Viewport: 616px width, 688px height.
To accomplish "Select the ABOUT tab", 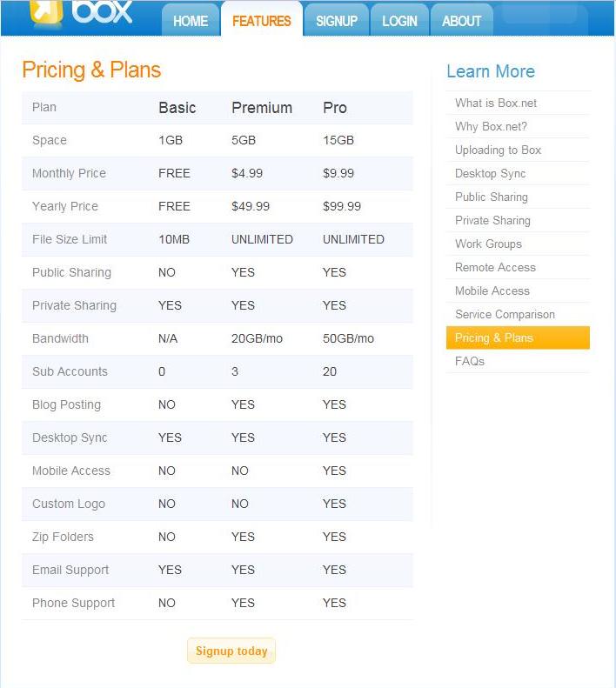I will click(462, 20).
